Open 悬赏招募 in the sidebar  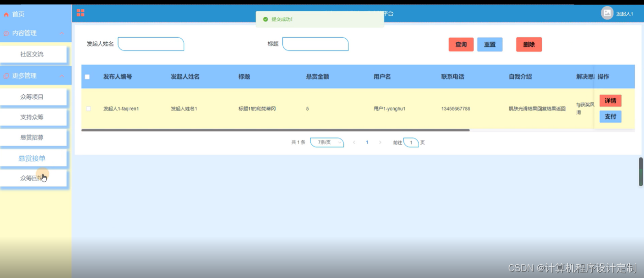(33, 137)
